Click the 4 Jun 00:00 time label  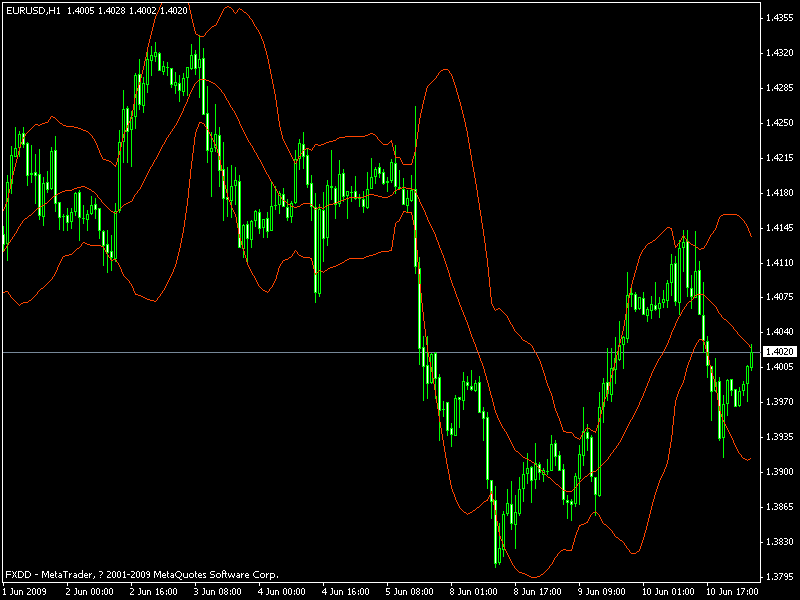282,592
